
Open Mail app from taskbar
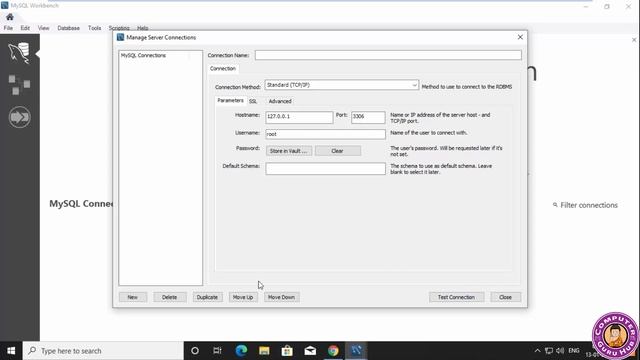[310, 351]
